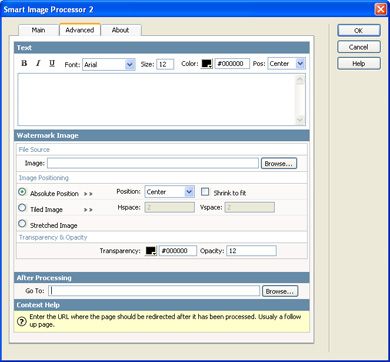Browse for a watermark image file
390x362 pixels.
(279, 163)
